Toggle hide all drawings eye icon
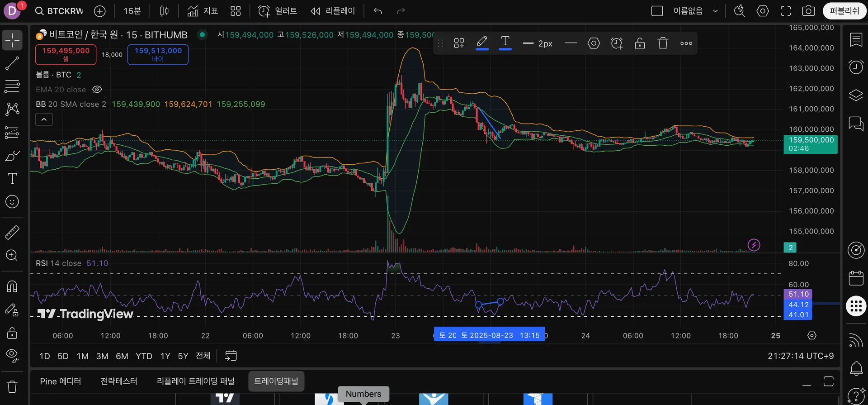This screenshot has width=868, height=405. coord(12,355)
